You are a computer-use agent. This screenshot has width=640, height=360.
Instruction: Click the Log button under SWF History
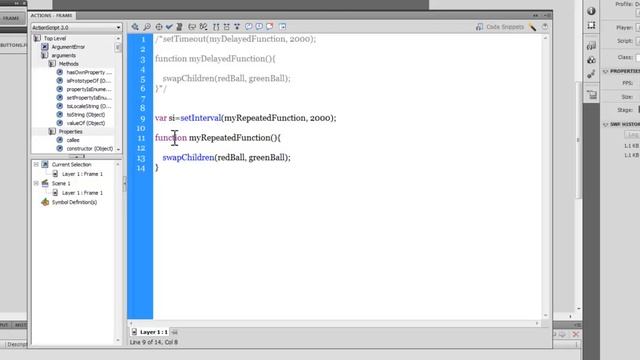coord(632,135)
